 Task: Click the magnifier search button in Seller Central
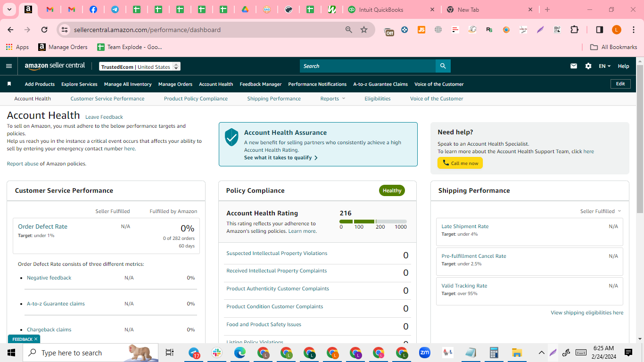point(443,66)
